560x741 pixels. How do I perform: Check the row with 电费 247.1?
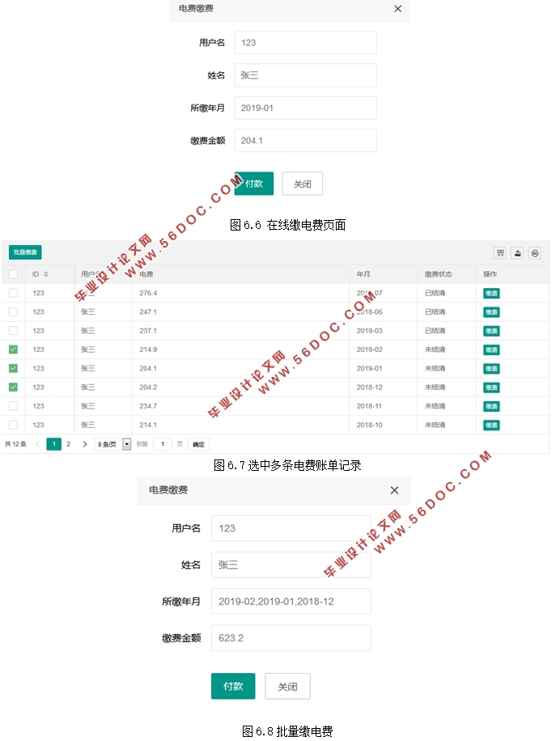[x=13, y=312]
